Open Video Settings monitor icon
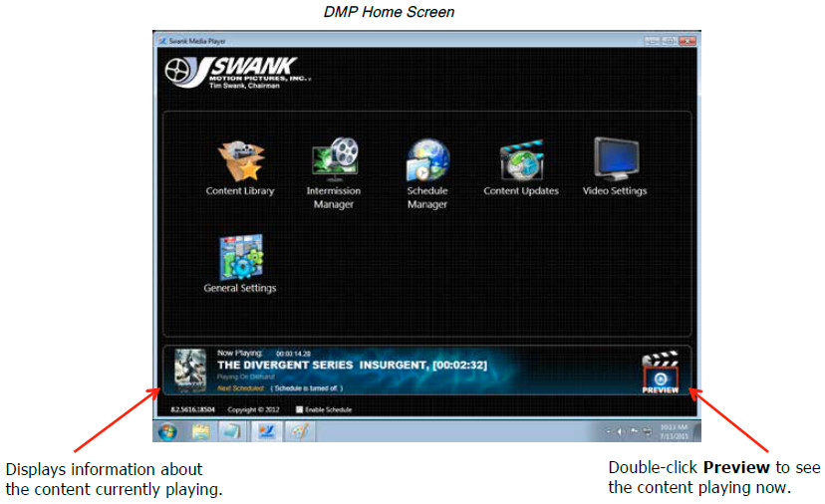 (x=615, y=159)
